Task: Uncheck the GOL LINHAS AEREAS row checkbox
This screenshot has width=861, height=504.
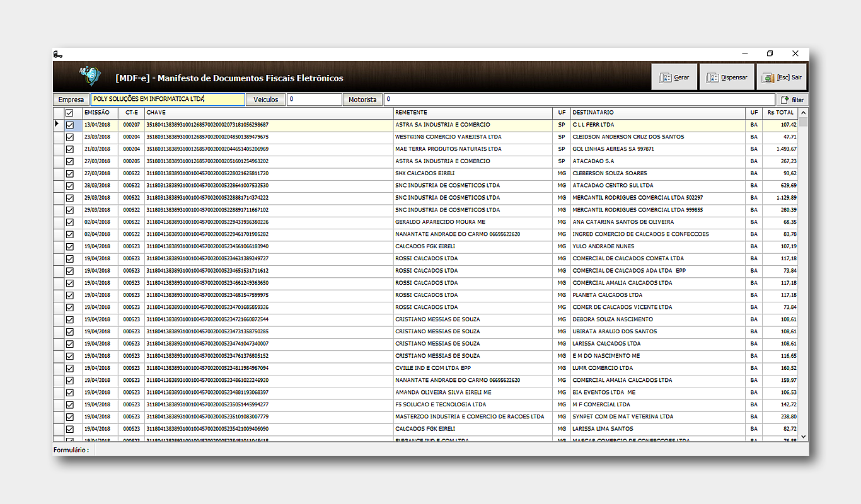Action: click(69, 149)
